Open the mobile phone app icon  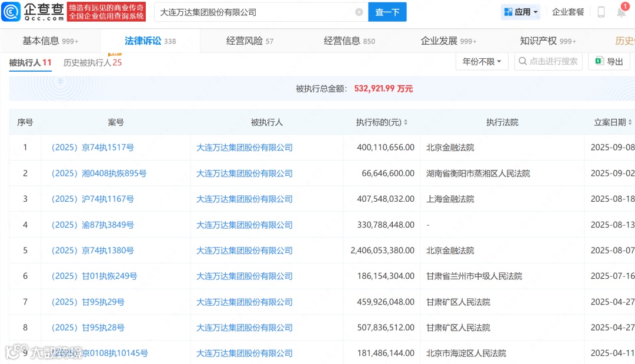[x=601, y=12]
